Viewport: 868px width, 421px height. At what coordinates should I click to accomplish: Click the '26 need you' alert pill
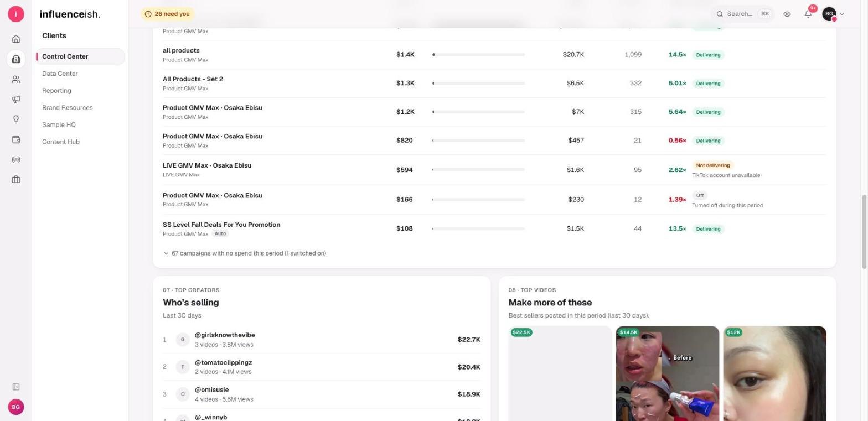coord(168,14)
